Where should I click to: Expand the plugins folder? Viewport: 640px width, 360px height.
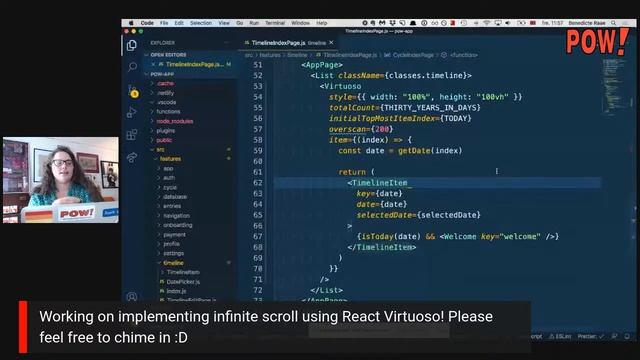click(x=165, y=131)
